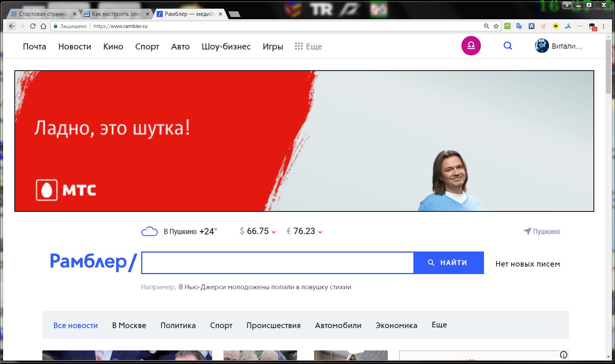The height and width of the screenshot is (364, 615).
Task: Bookmark this page with the star icon
Action: [496, 26]
